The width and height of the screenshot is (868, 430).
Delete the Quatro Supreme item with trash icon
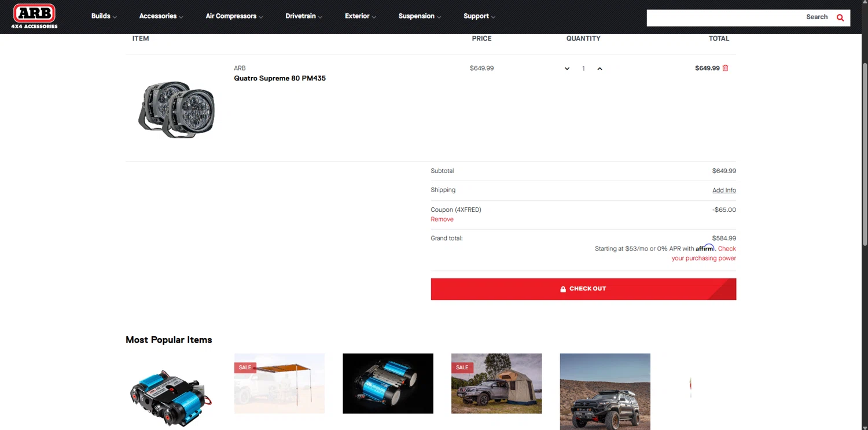pyautogui.click(x=726, y=68)
